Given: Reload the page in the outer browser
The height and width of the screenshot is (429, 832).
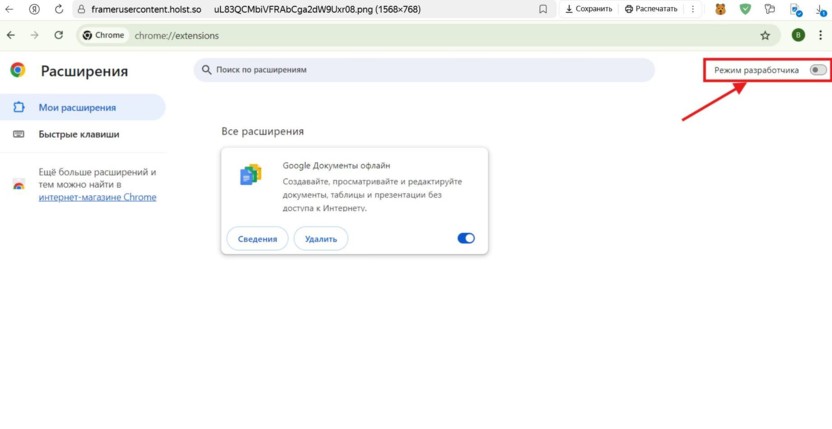Looking at the screenshot, I should click(x=59, y=9).
